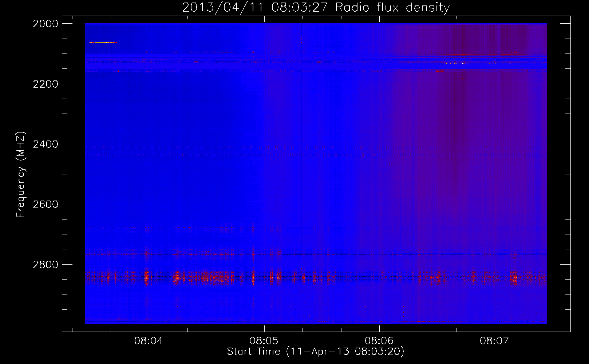This screenshot has height=364, width=589.
Task: Click the 2800 frequency tick label
Action: tap(46, 265)
